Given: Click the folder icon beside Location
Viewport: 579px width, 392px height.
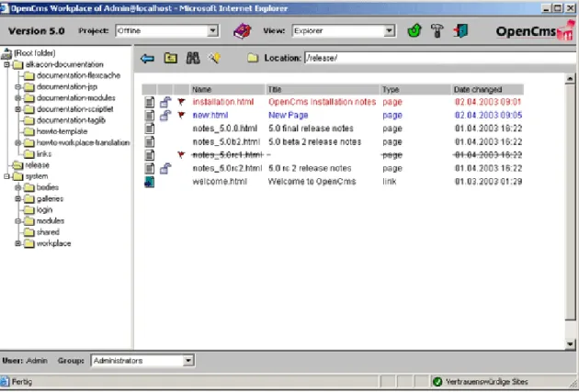Looking at the screenshot, I should (253, 58).
